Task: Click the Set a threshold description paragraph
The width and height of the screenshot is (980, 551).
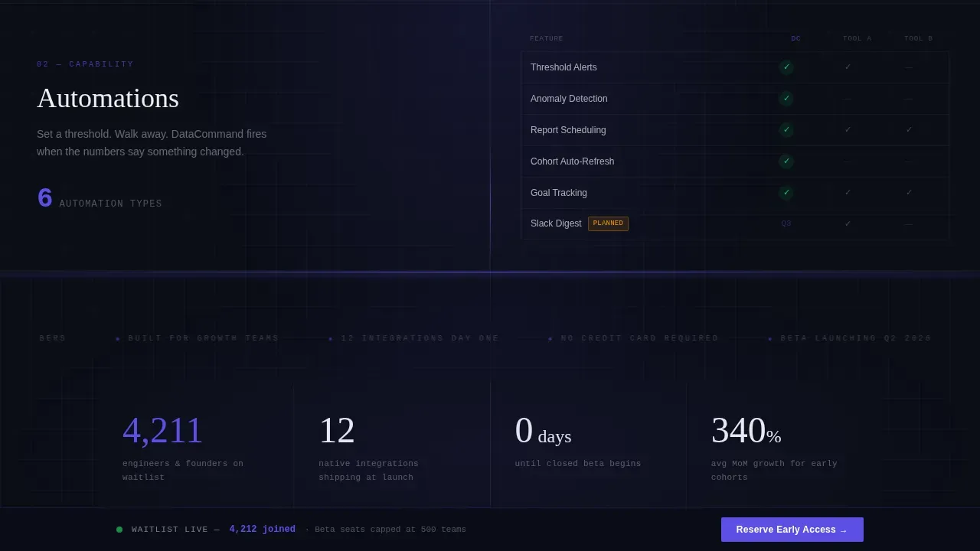Action: pos(152,143)
